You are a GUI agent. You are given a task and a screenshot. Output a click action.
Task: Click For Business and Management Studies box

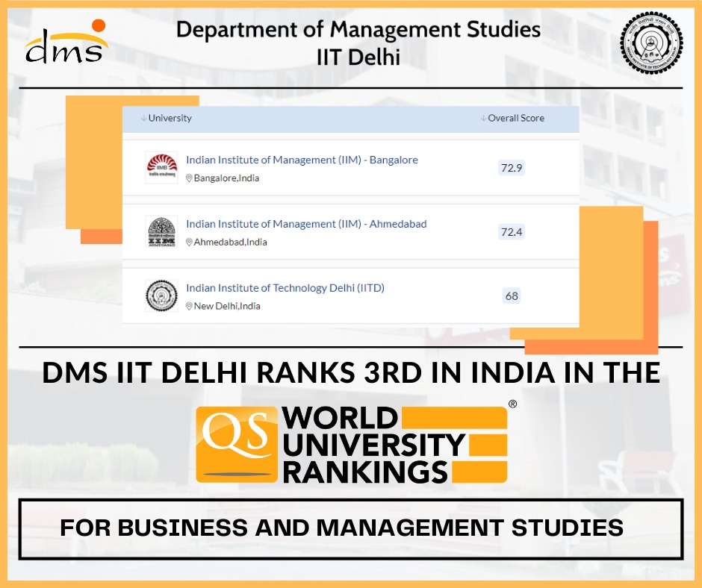pyautogui.click(x=351, y=529)
